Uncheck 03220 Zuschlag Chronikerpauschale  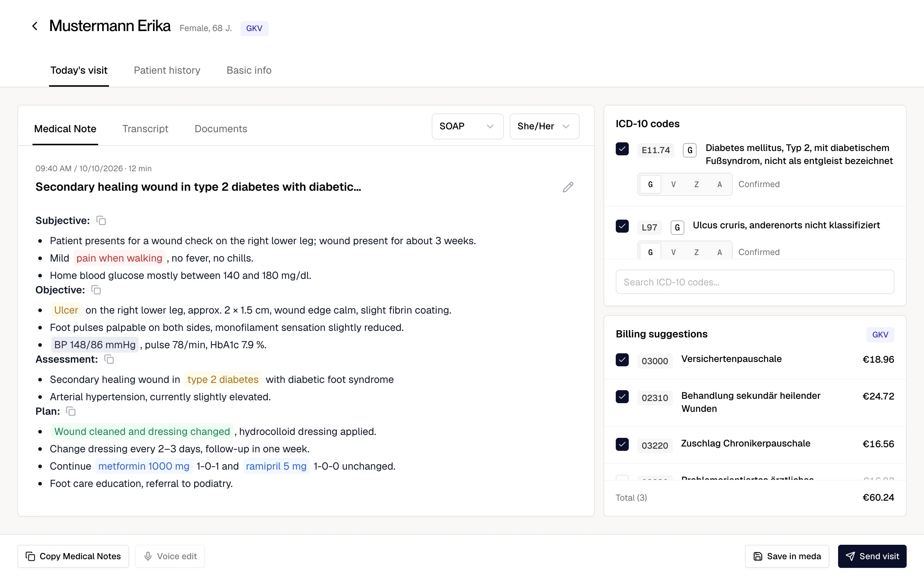pyautogui.click(x=622, y=444)
